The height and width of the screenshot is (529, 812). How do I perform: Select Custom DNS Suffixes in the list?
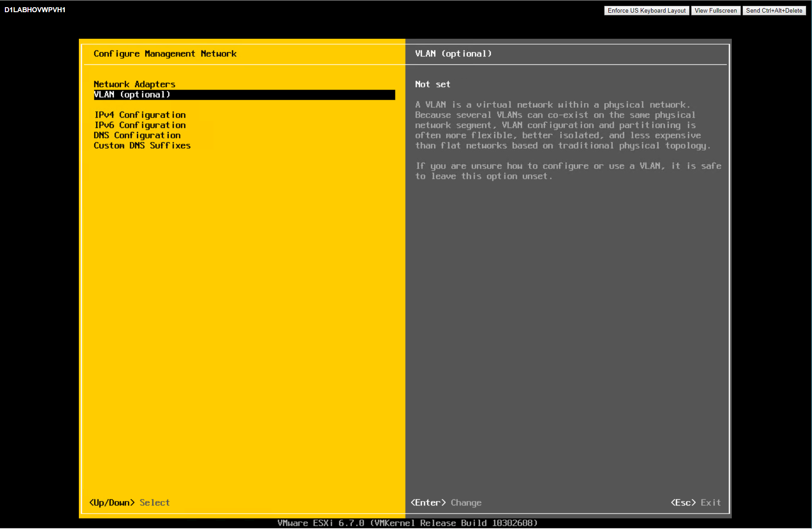click(142, 146)
